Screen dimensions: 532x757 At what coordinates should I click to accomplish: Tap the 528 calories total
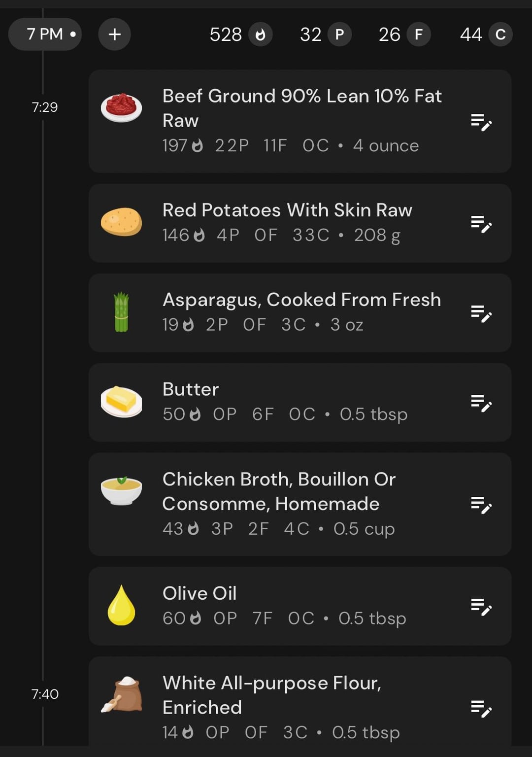240,34
